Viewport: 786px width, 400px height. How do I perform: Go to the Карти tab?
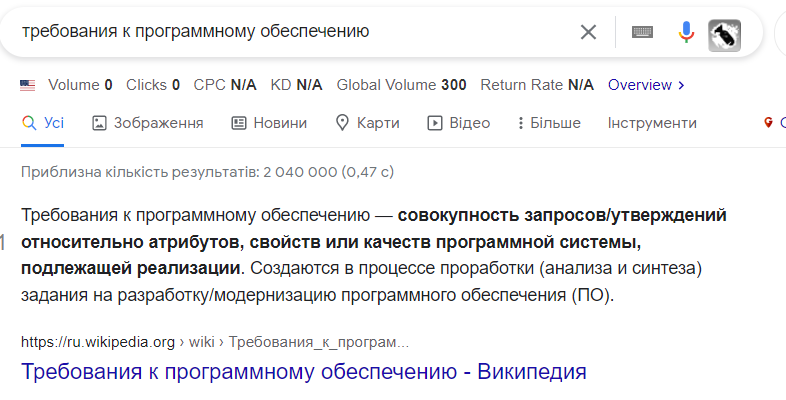tap(367, 123)
